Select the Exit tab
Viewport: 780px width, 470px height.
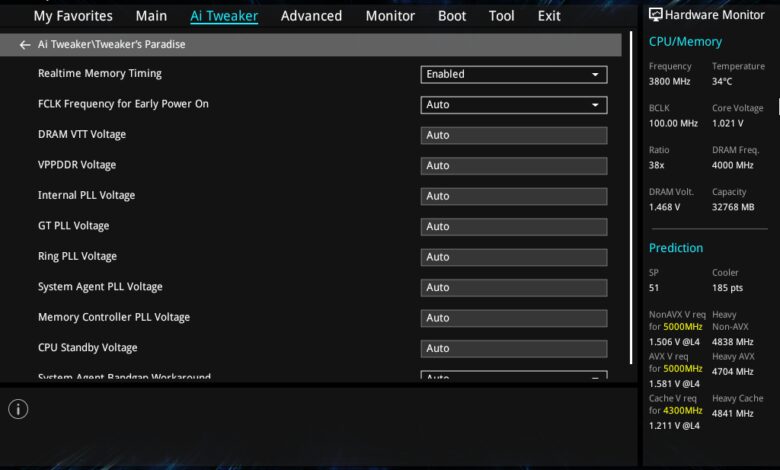coord(549,16)
